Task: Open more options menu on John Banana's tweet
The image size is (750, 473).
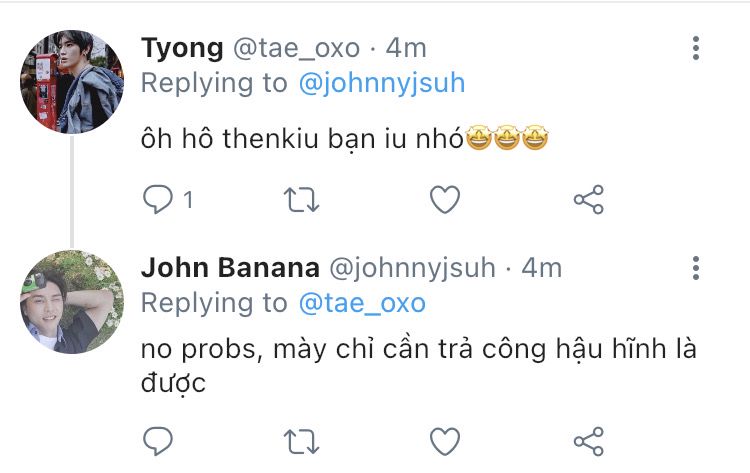Action: point(696,268)
